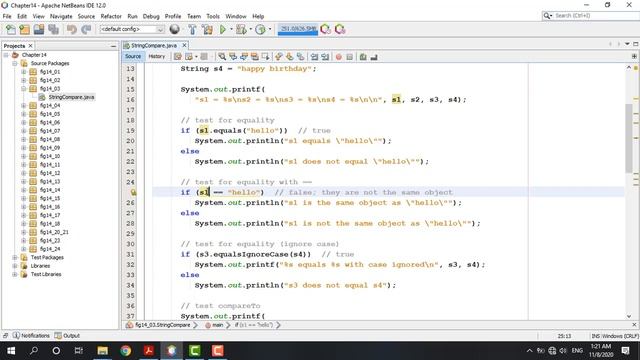Open the Debug menu
The image size is (640, 360).
[151, 16]
